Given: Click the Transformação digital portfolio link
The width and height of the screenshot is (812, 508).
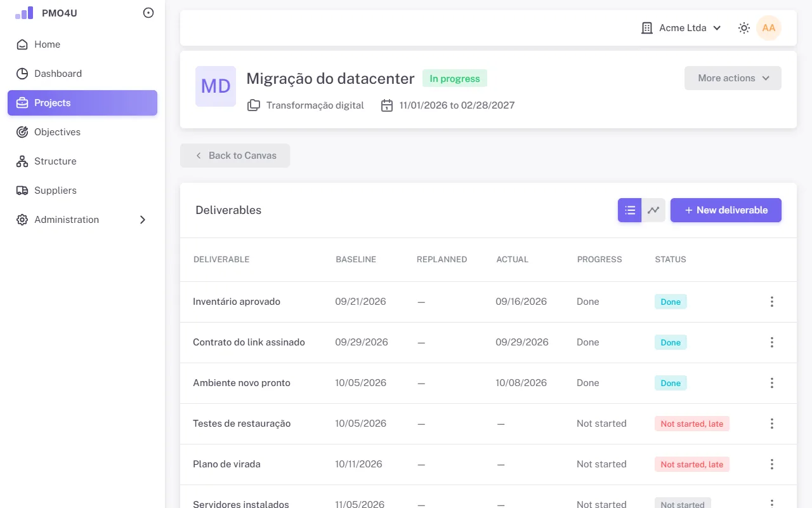Looking at the screenshot, I should click(315, 105).
